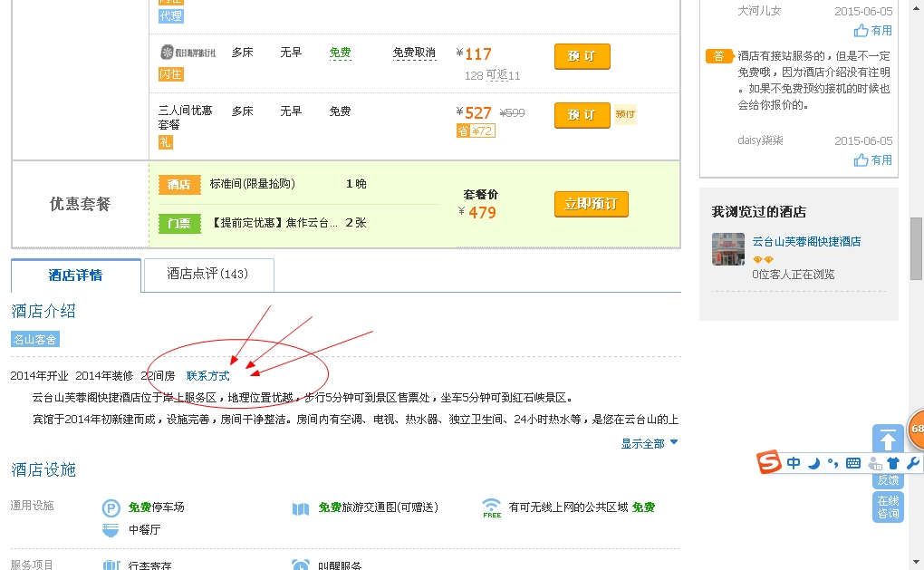Open Sogou soft keyboard icon
Image resolution: width=924 pixels, height=570 pixels.
click(x=852, y=463)
